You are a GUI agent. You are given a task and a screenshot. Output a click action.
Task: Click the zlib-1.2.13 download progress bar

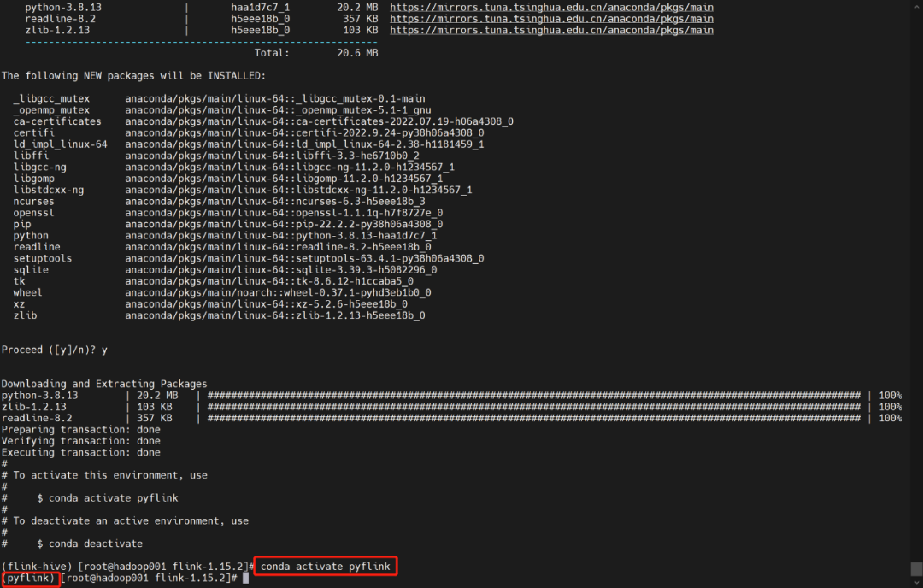(534, 407)
